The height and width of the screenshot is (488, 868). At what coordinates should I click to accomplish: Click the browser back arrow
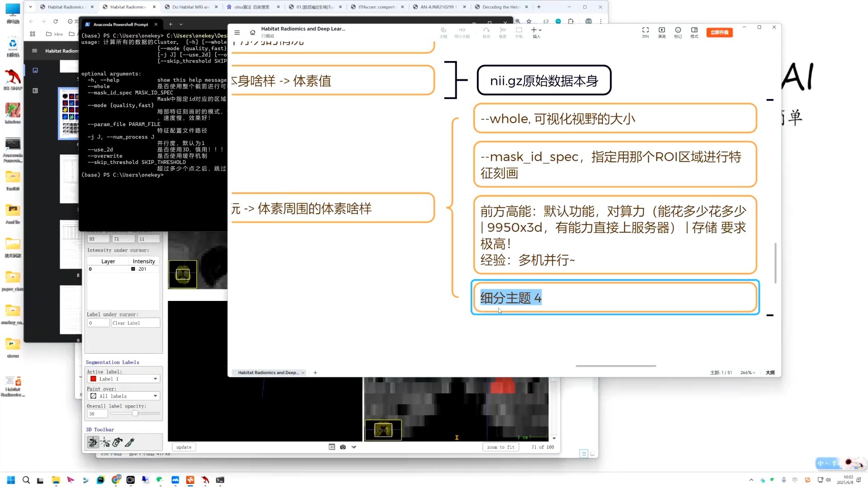click(31, 21)
